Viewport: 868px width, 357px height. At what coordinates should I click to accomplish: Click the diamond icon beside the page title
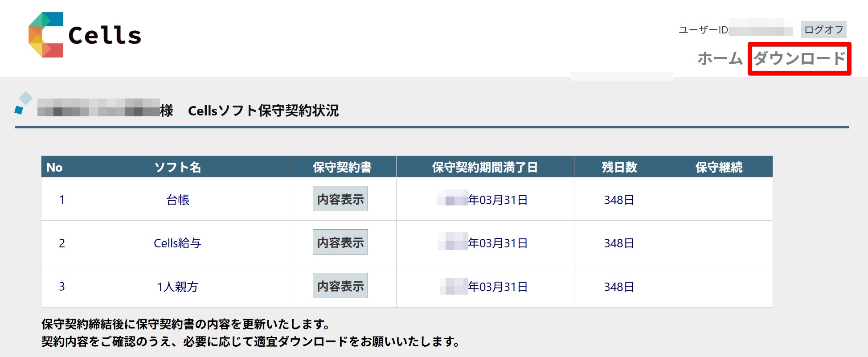tap(24, 103)
